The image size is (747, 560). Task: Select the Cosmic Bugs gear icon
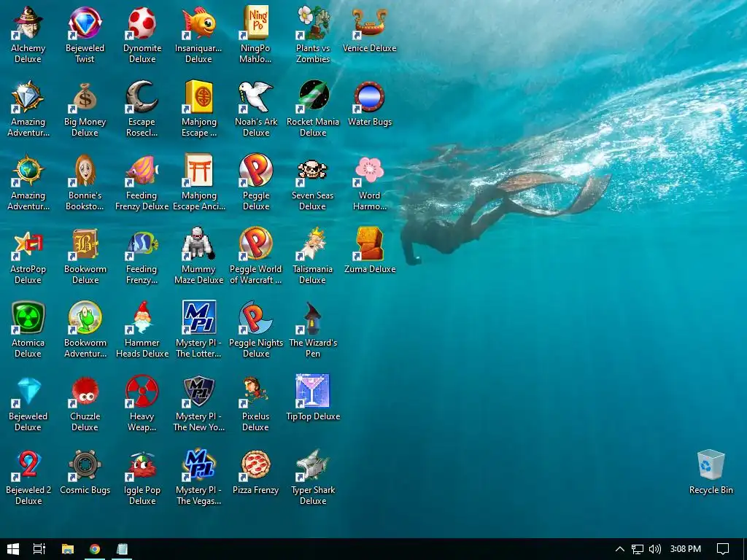click(x=85, y=464)
